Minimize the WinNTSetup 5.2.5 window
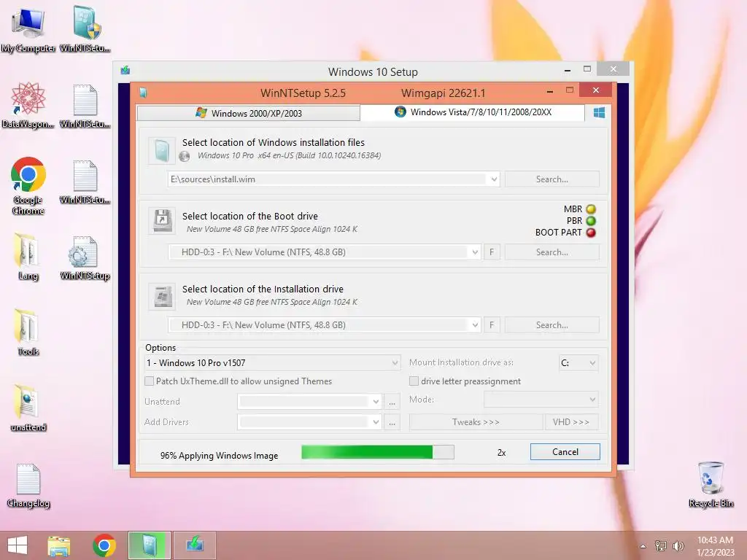 click(x=550, y=91)
